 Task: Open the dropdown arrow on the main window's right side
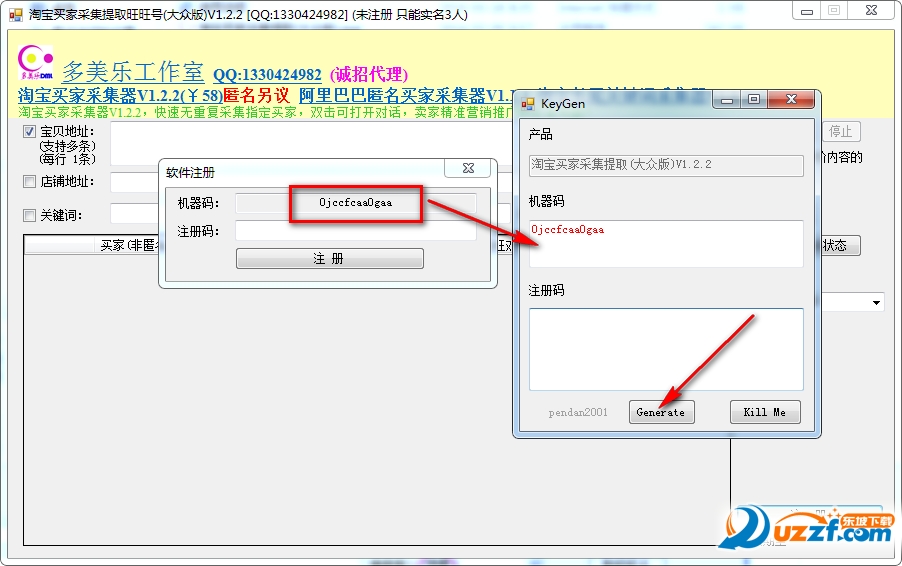click(876, 303)
